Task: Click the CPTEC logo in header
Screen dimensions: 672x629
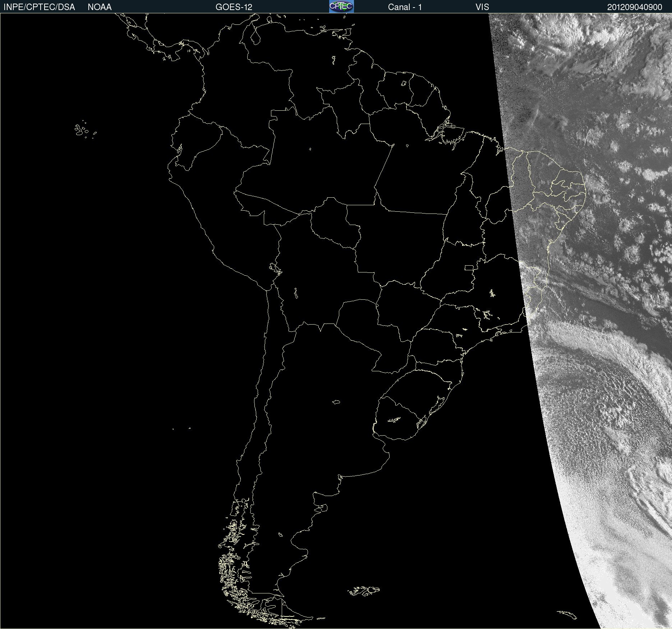Action: 341,6
